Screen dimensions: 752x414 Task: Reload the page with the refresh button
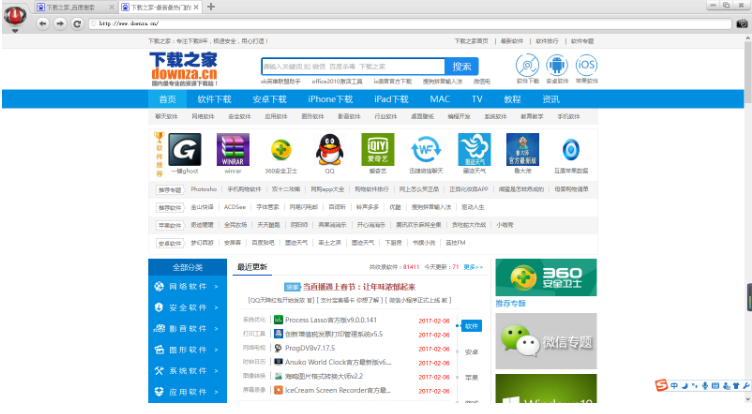[x=77, y=24]
